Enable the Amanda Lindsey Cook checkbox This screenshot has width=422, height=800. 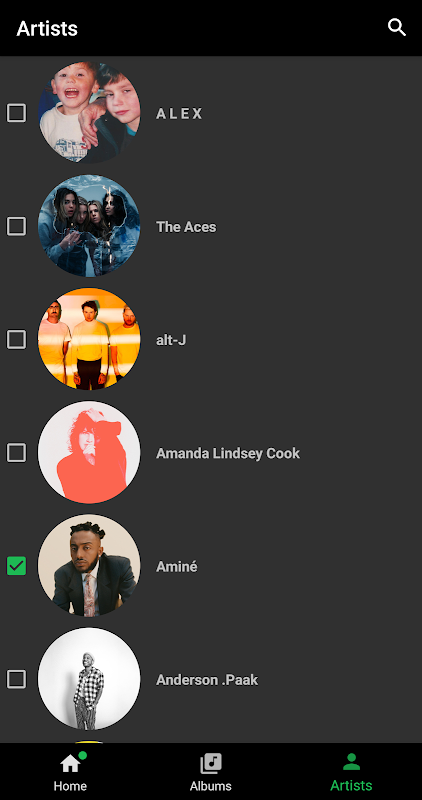click(16, 453)
